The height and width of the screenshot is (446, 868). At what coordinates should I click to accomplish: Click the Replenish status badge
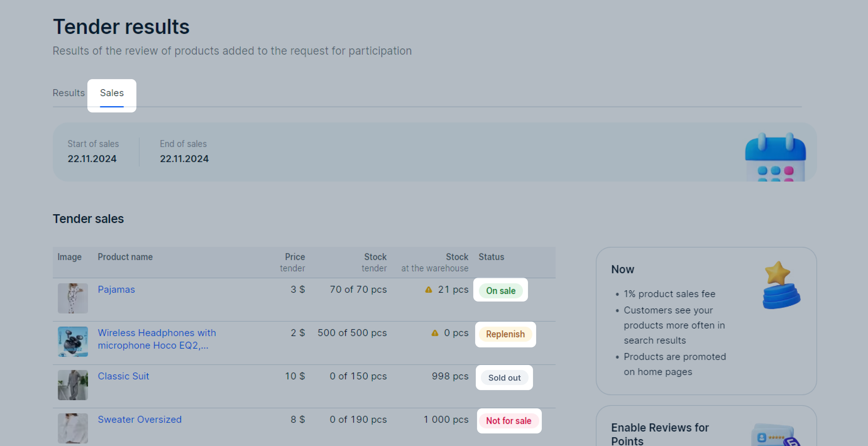click(505, 334)
